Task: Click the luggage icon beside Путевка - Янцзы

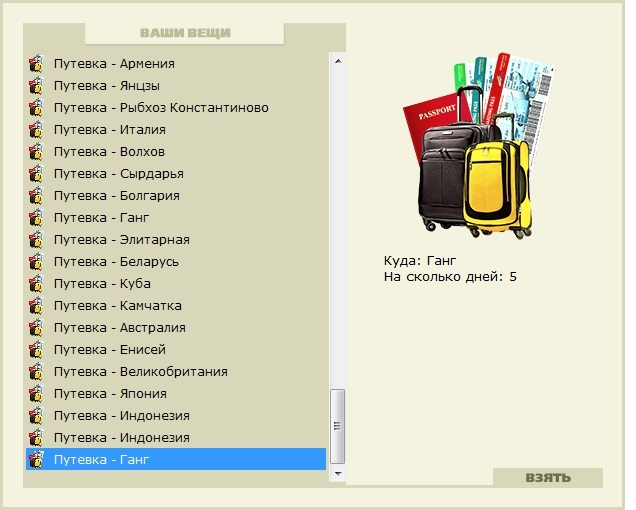Action: 36,86
